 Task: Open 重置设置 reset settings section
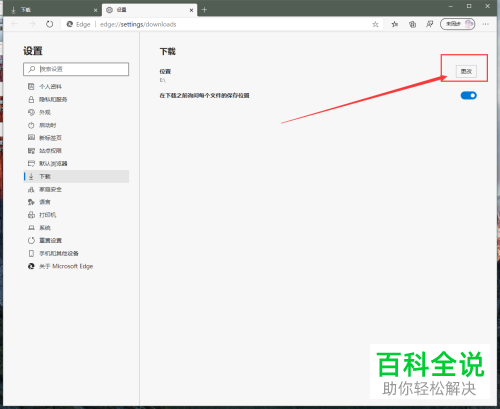[x=76, y=240]
